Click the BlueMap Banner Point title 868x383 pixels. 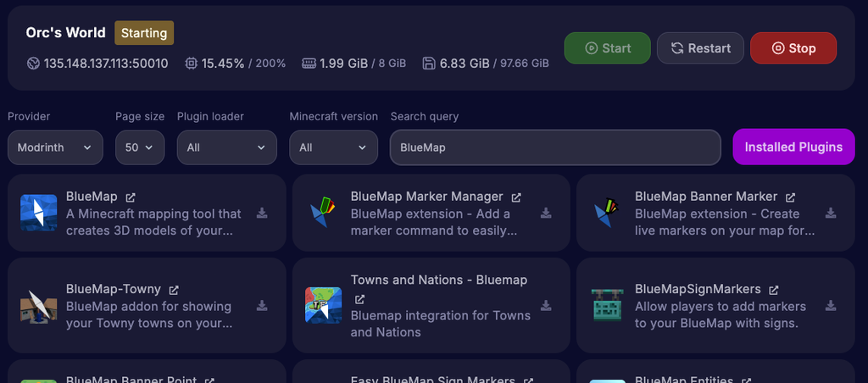[131, 380]
